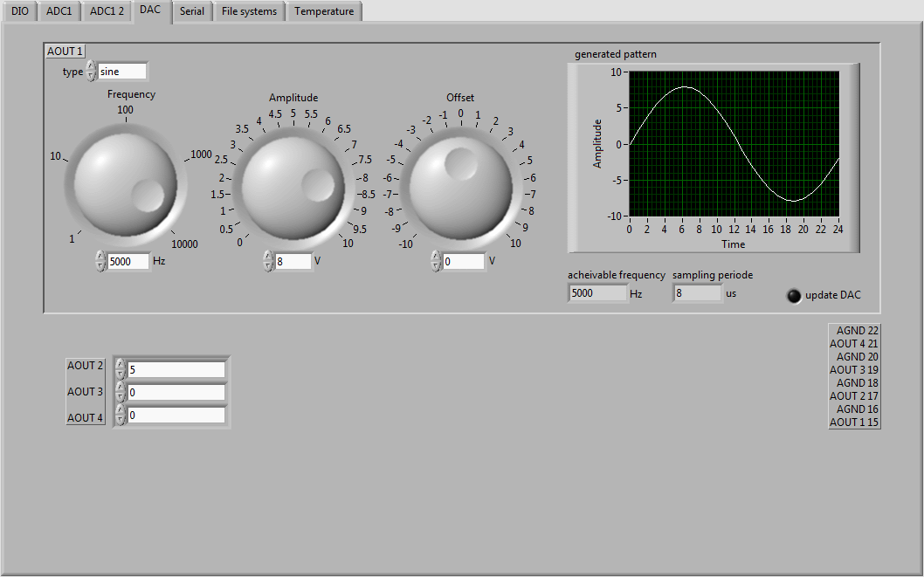The image size is (924, 577).
Task: Click the AGND 20 pin label
Action: tap(858, 357)
